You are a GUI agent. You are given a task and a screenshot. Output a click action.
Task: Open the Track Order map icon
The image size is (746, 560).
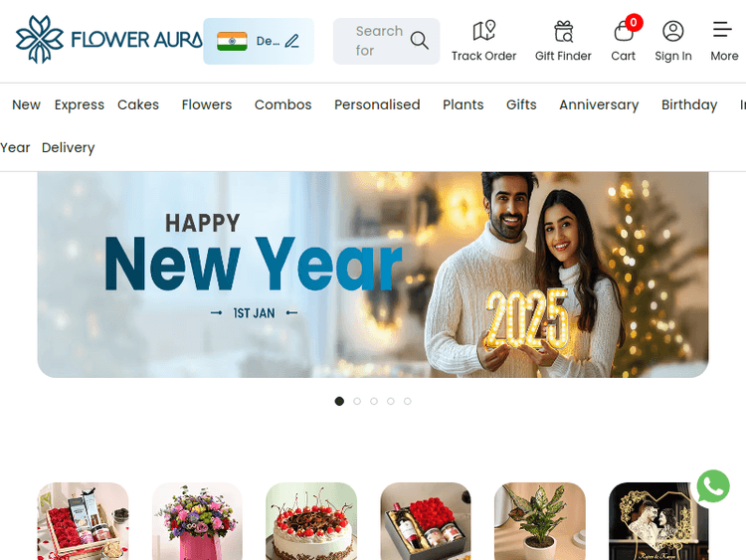[x=483, y=31]
